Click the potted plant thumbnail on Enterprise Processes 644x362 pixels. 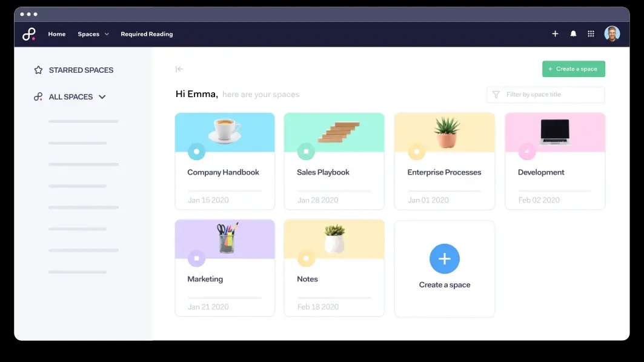(446, 132)
